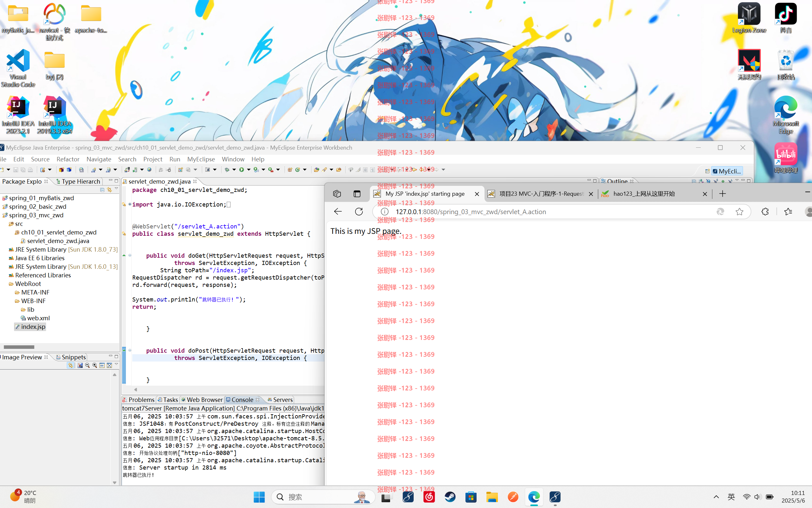Open TikTok (抖音) from the desktop

coord(785,18)
